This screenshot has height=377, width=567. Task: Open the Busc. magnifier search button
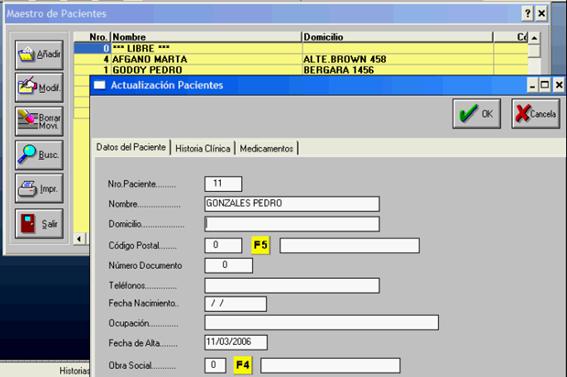click(x=39, y=155)
